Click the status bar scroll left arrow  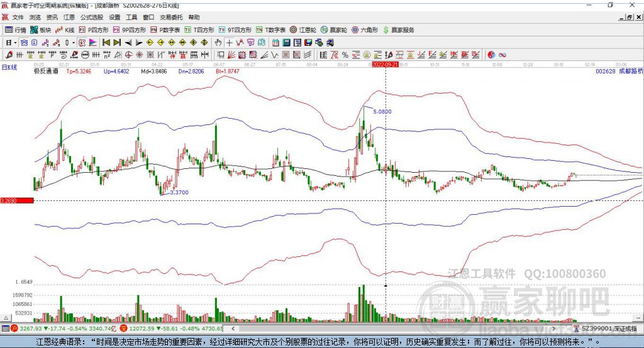click(233, 329)
